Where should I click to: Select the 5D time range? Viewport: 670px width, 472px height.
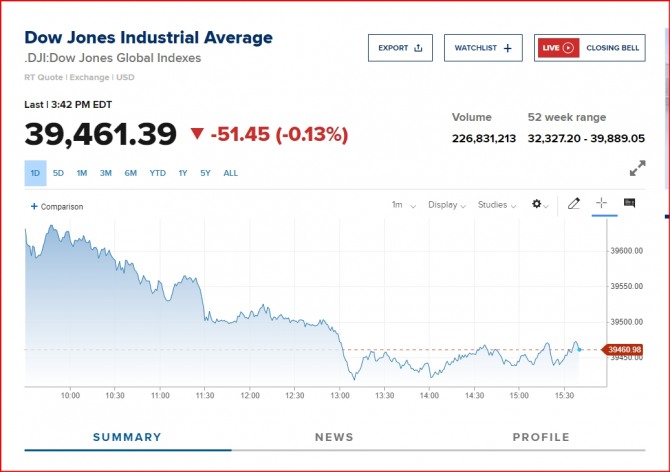(58, 173)
